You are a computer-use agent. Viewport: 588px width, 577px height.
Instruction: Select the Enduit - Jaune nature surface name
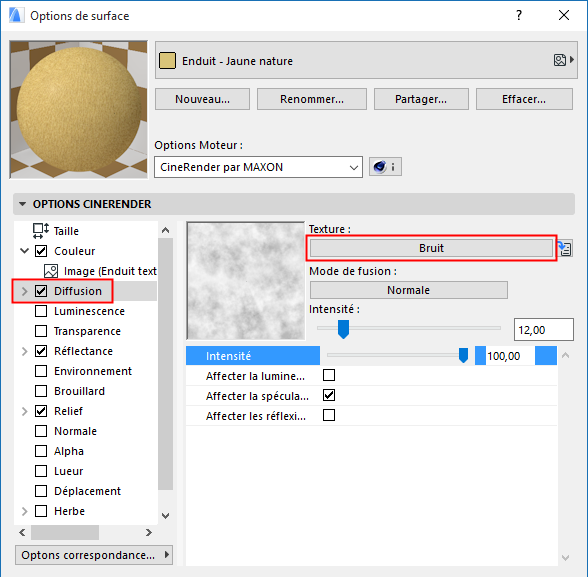pyautogui.click(x=237, y=61)
